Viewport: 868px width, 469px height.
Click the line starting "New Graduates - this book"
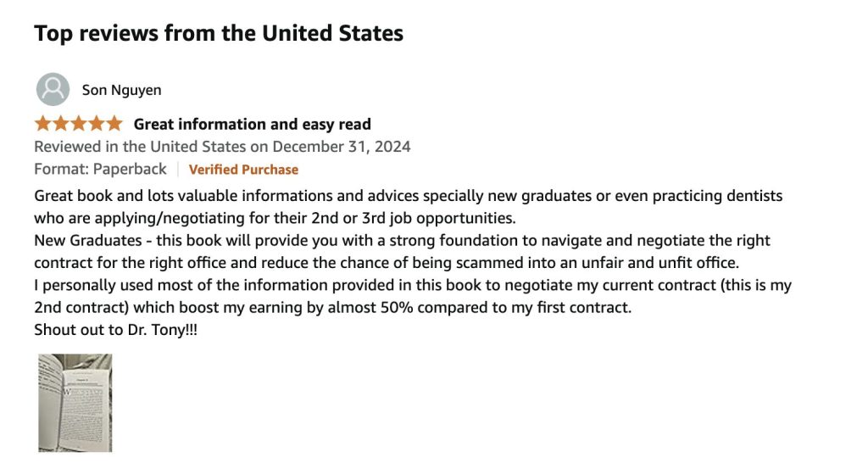point(402,241)
